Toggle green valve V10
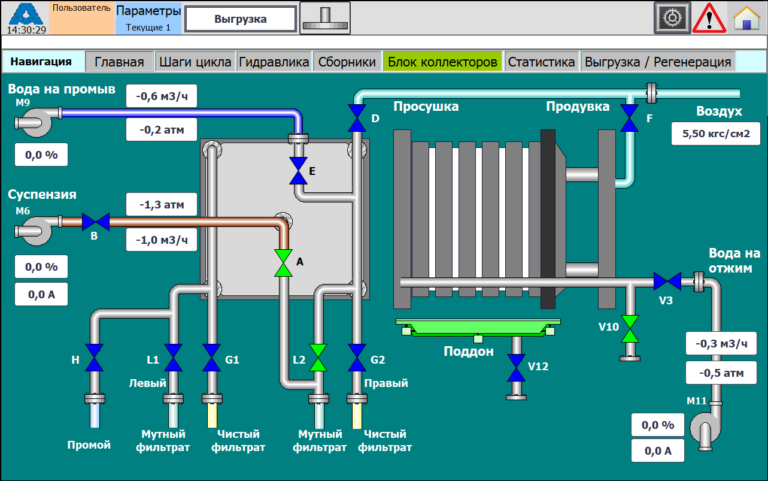 [629, 327]
